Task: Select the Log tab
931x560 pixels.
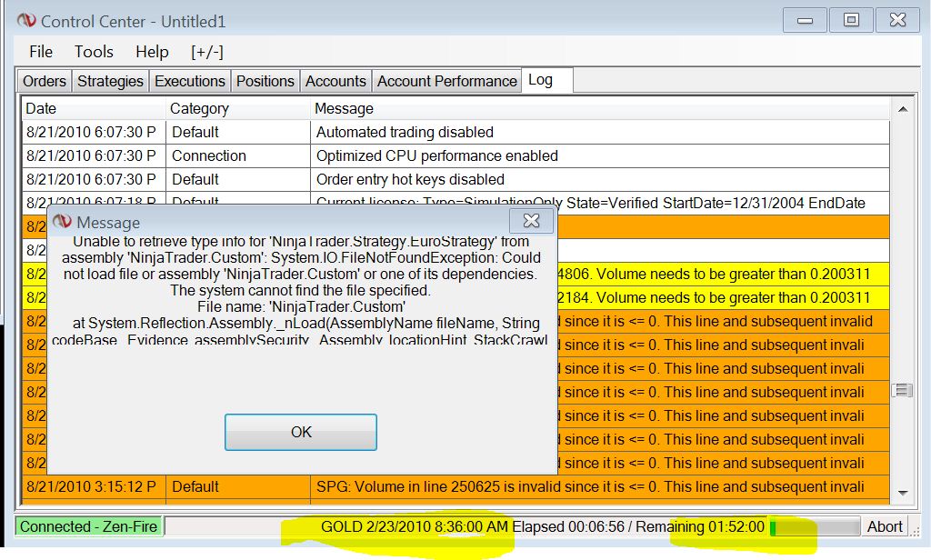Action: [546, 80]
